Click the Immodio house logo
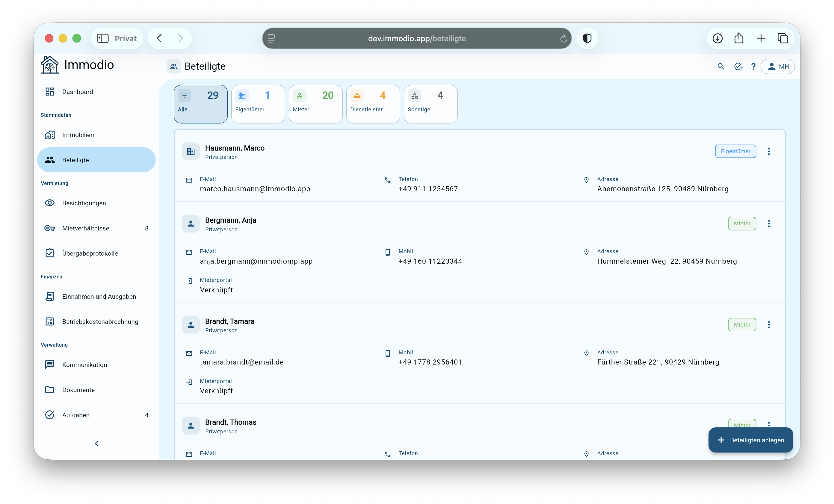This screenshot has height=504, width=834. [x=50, y=65]
